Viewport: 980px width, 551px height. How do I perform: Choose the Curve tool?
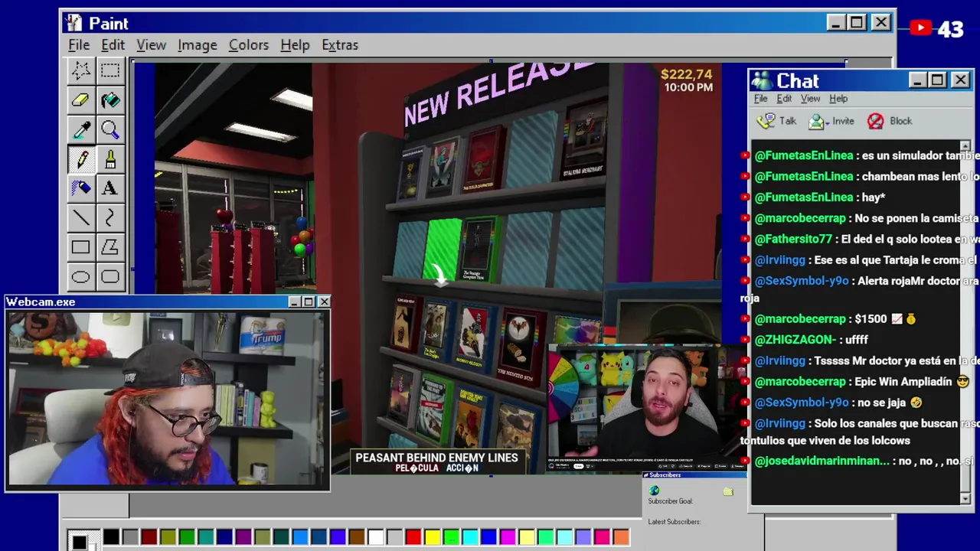click(x=109, y=218)
